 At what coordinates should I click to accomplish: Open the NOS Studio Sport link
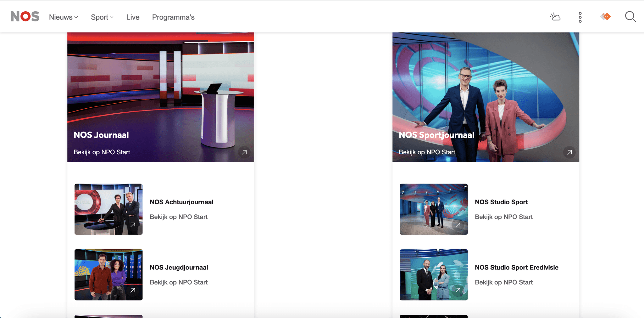click(501, 202)
